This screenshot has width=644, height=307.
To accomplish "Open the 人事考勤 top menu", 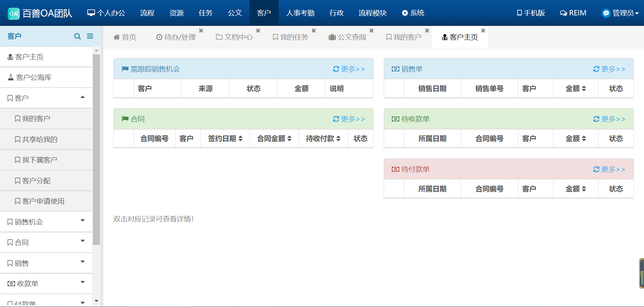I will pyautogui.click(x=300, y=13).
